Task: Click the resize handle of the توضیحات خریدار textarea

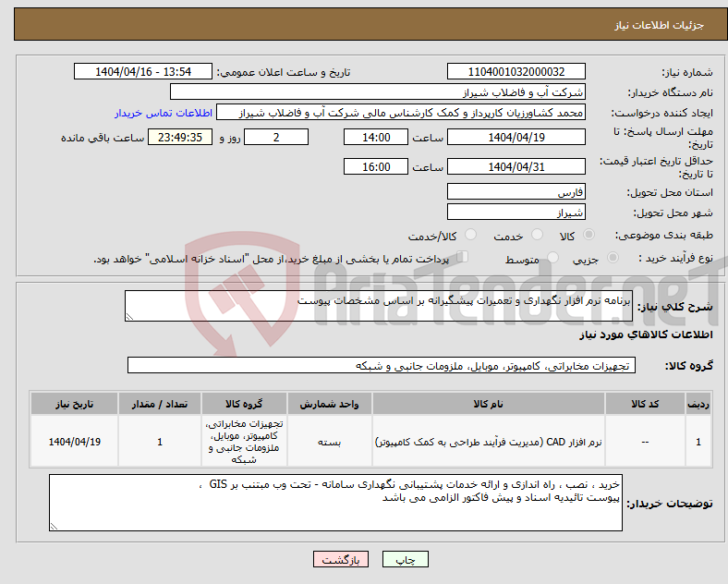Action: click(x=54, y=527)
